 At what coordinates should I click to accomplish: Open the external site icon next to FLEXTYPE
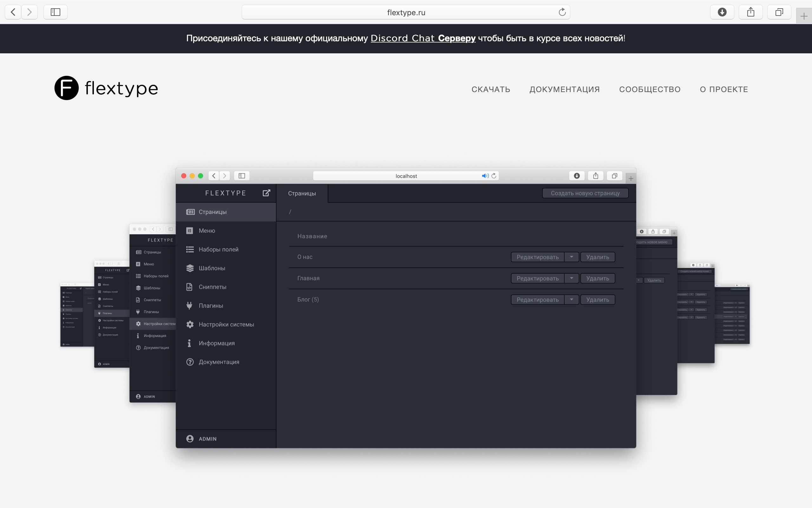pos(266,193)
